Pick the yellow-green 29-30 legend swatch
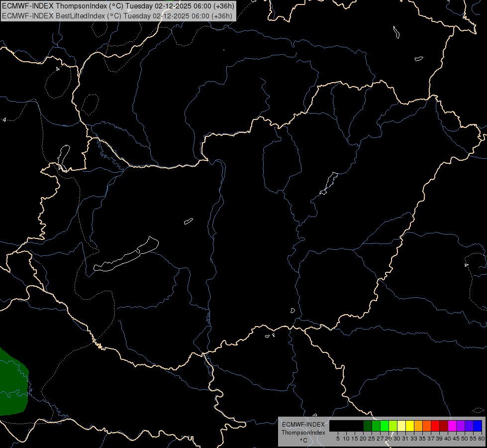 (x=393, y=426)
